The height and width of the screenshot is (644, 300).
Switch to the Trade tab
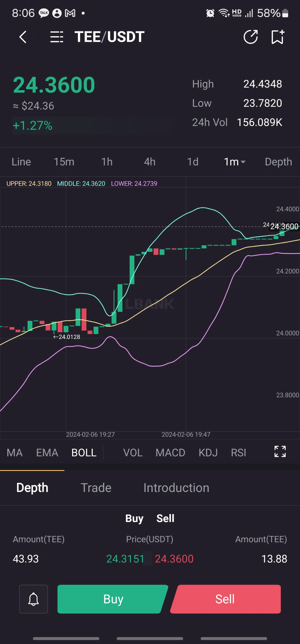96,488
